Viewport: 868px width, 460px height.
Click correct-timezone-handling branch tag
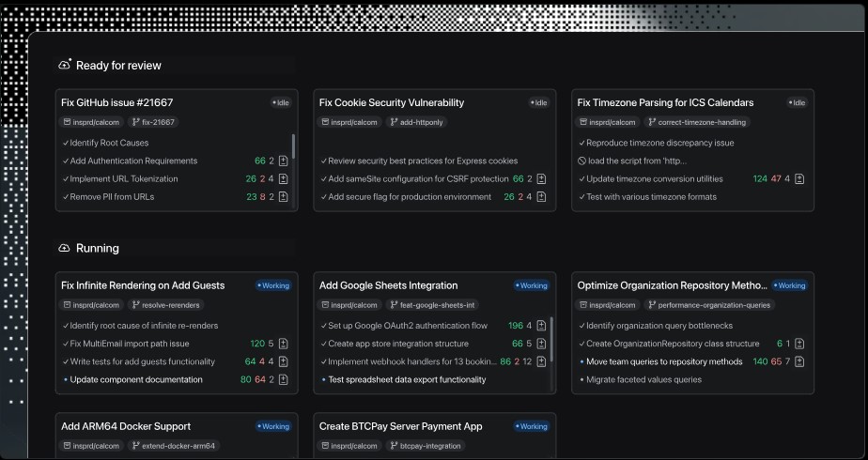pos(697,122)
